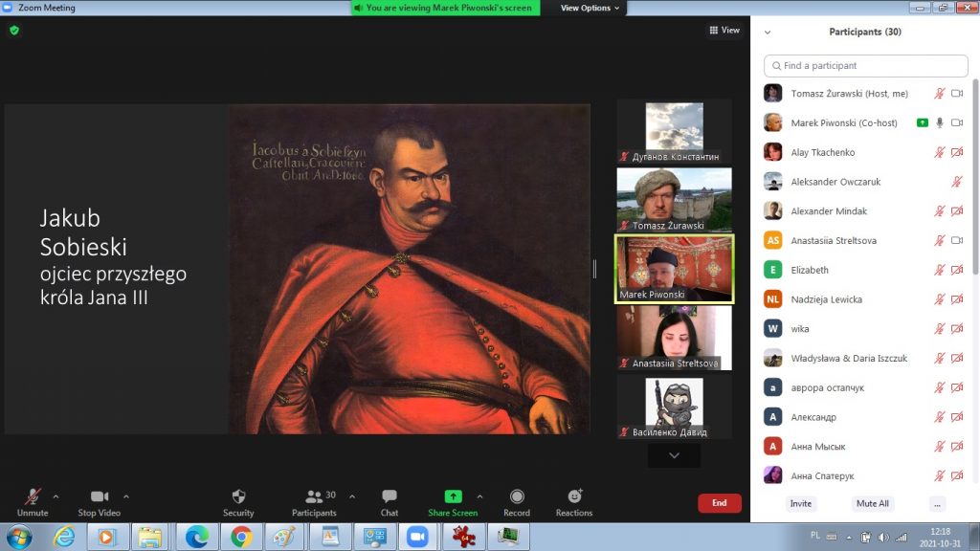
Task: Click the Find a participant search field
Action: coord(866,66)
